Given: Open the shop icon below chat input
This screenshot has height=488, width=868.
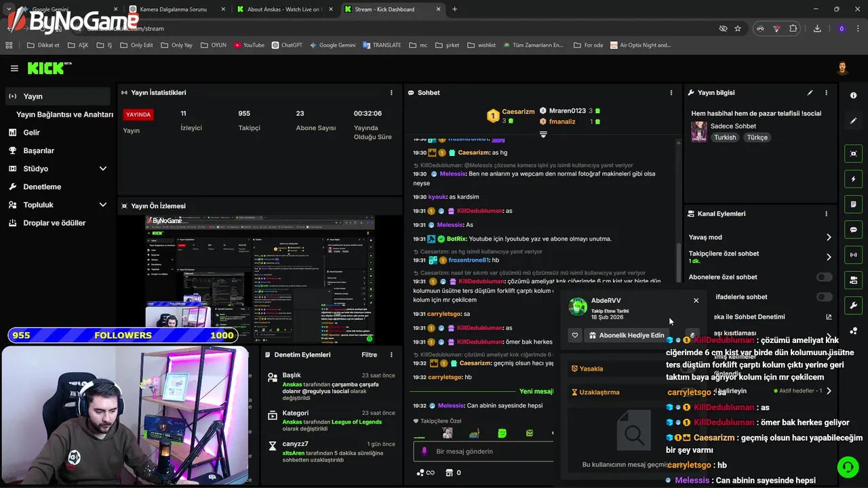Looking at the screenshot, I should pyautogui.click(x=449, y=472).
